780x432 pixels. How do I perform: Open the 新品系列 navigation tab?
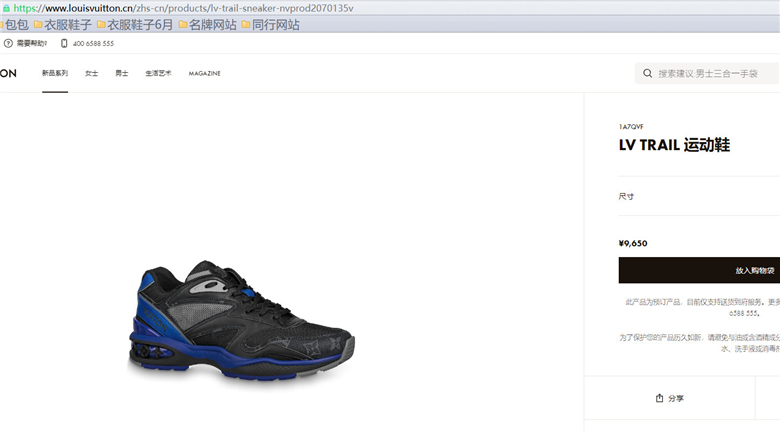pos(55,73)
